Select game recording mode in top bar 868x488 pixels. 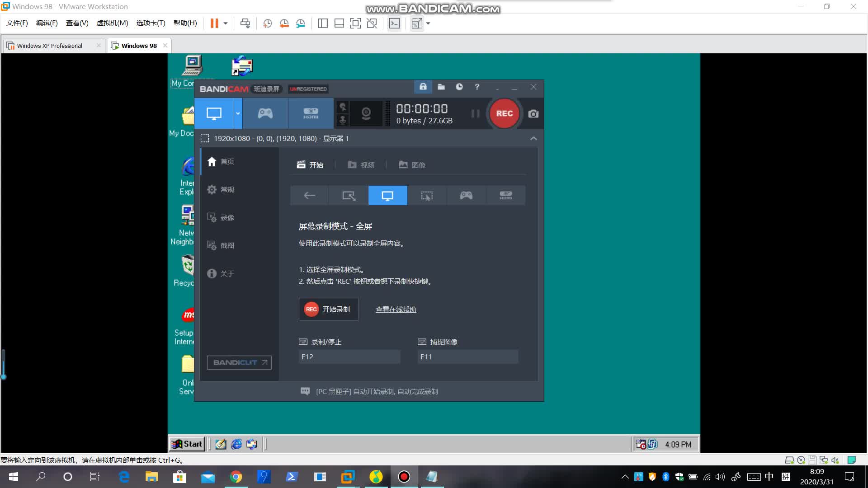click(x=265, y=113)
